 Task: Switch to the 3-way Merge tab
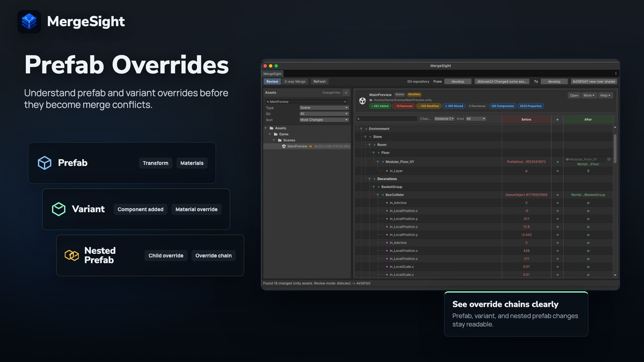point(295,82)
